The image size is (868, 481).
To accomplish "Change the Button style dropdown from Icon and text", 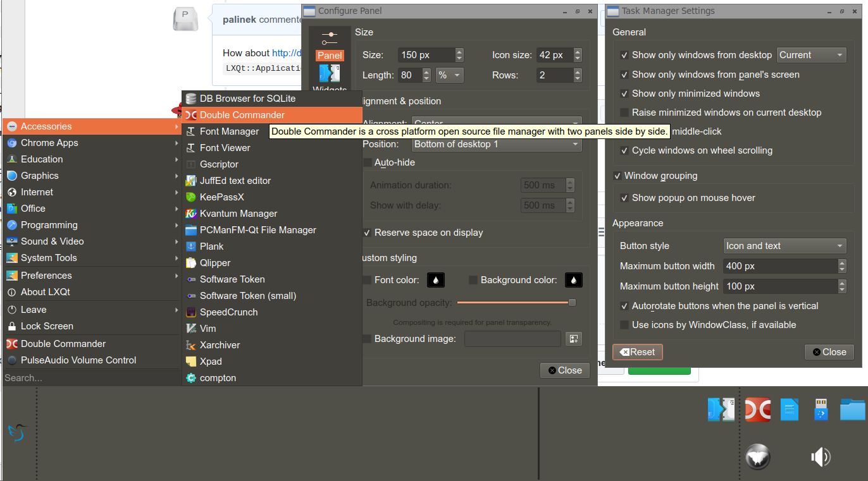I will point(784,245).
